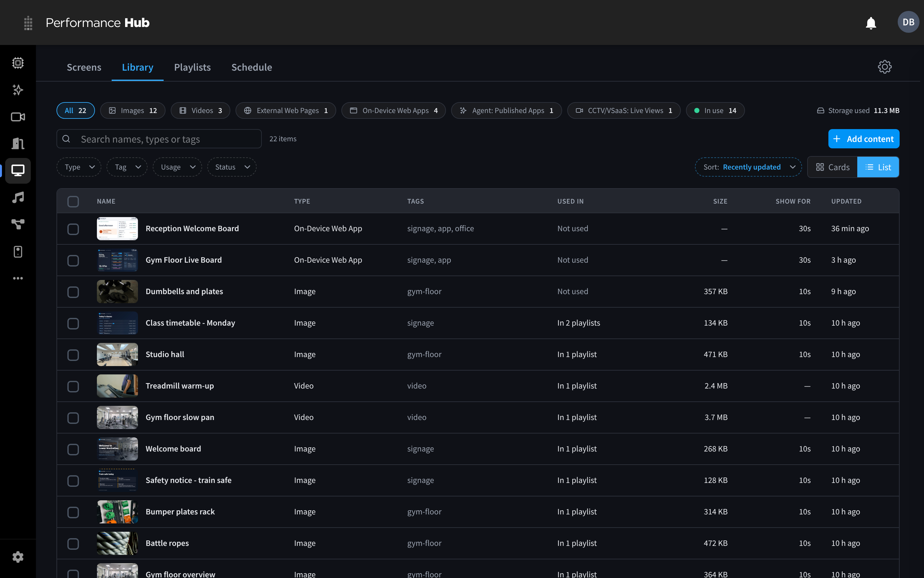Screen dimensions: 924x578
Task: Open the app grid launcher icon
Action: click(28, 23)
